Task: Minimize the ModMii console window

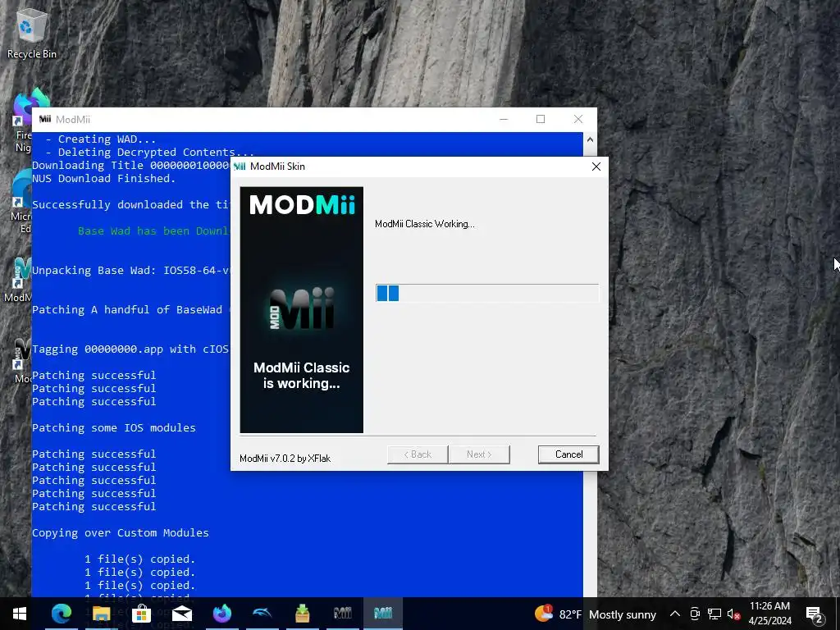Action: [x=504, y=119]
